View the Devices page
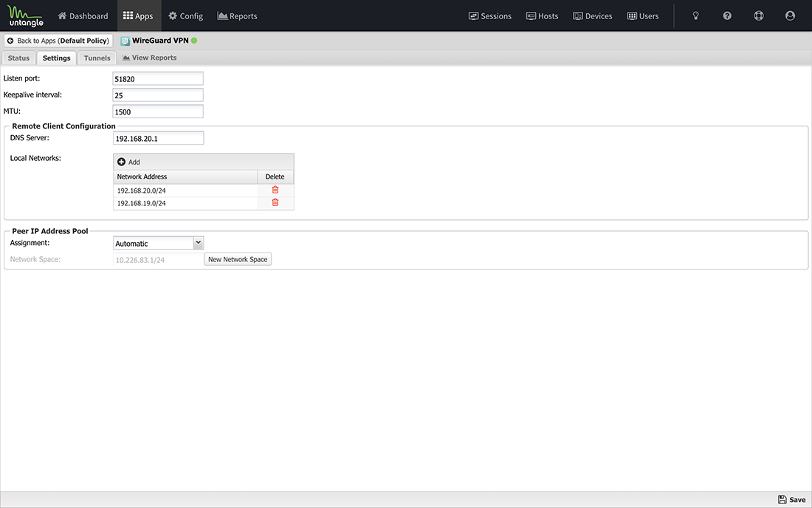 pyautogui.click(x=593, y=16)
